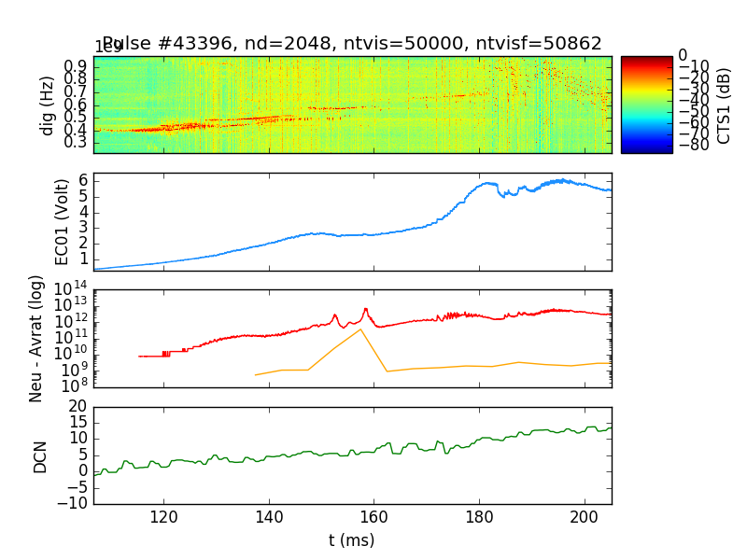The width and height of the screenshot is (747, 560).
Task: Click the DCN y-axis label
Action: pyautogui.click(x=41, y=455)
